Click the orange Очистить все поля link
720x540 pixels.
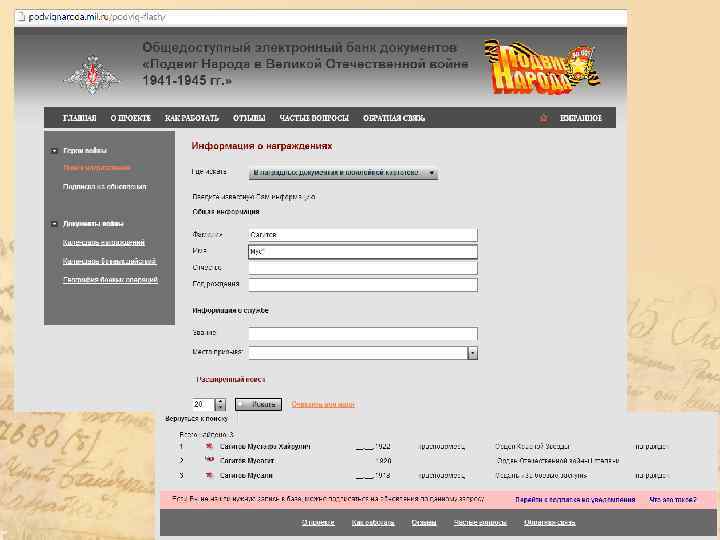pyautogui.click(x=323, y=405)
